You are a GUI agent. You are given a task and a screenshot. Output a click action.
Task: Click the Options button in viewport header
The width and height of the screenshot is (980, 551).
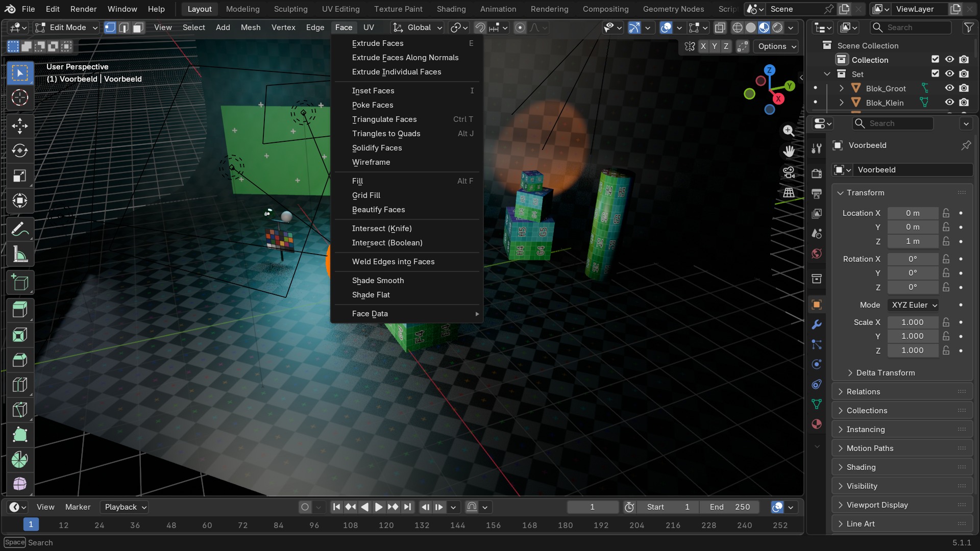pyautogui.click(x=776, y=46)
